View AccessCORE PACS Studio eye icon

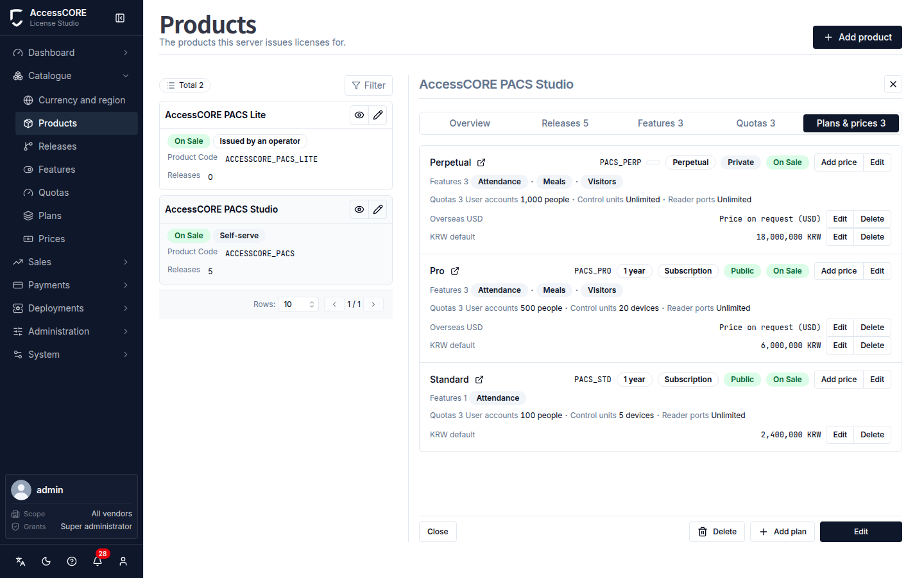(x=359, y=209)
